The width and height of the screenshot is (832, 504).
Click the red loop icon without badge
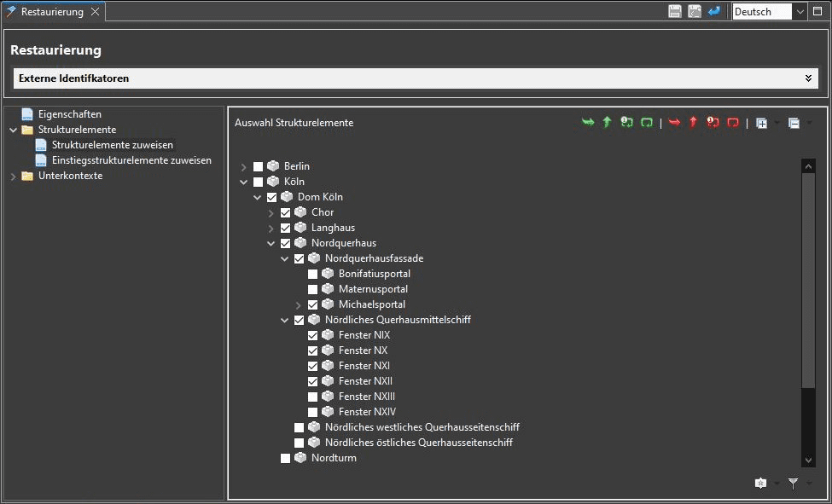point(733,123)
